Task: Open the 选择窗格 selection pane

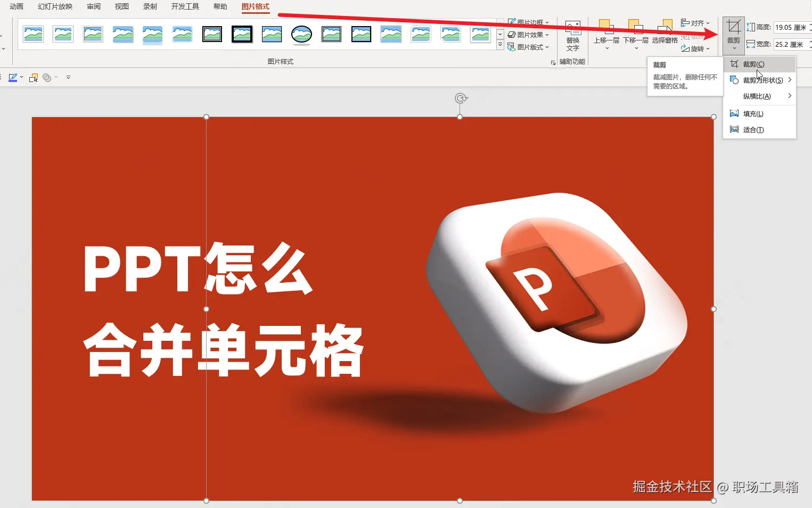Action: pos(665,33)
